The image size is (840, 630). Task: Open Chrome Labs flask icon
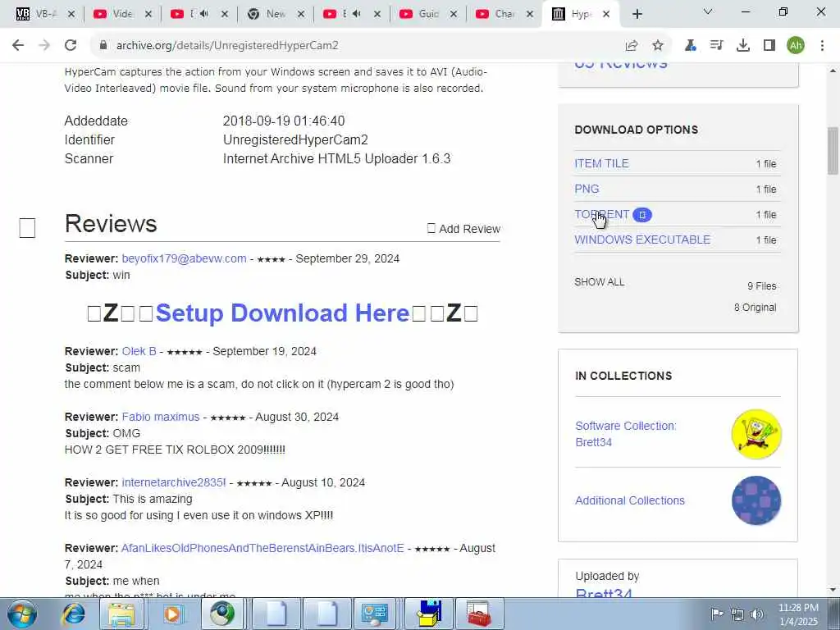click(691, 46)
